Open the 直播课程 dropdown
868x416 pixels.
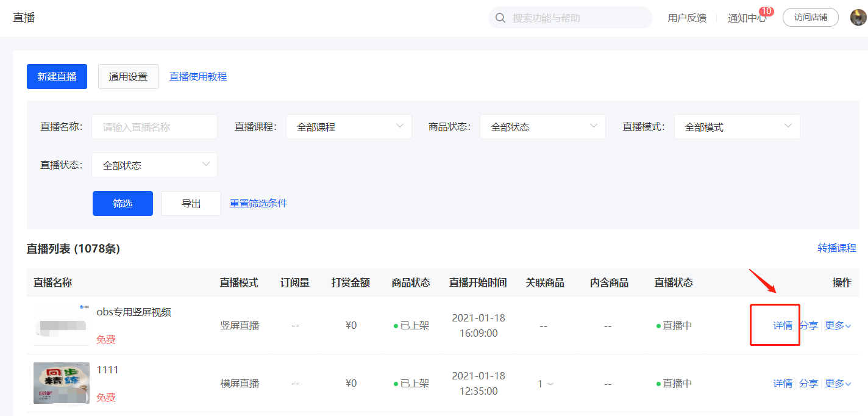tap(349, 127)
